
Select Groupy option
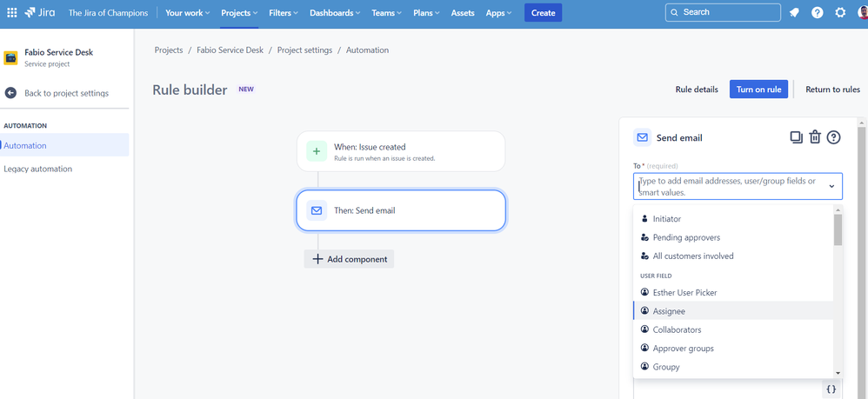(733, 366)
